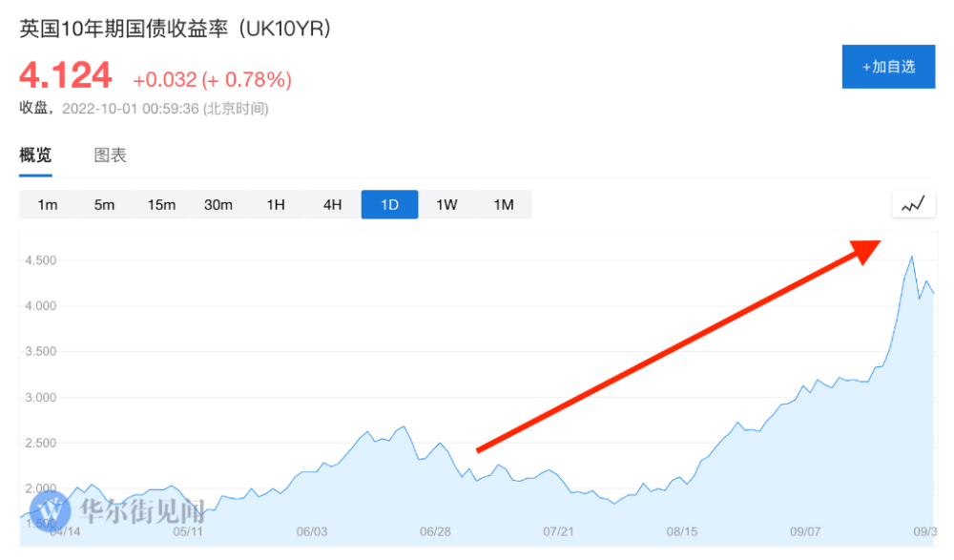Click the 3.500 y-axis label

pyautogui.click(x=40, y=352)
